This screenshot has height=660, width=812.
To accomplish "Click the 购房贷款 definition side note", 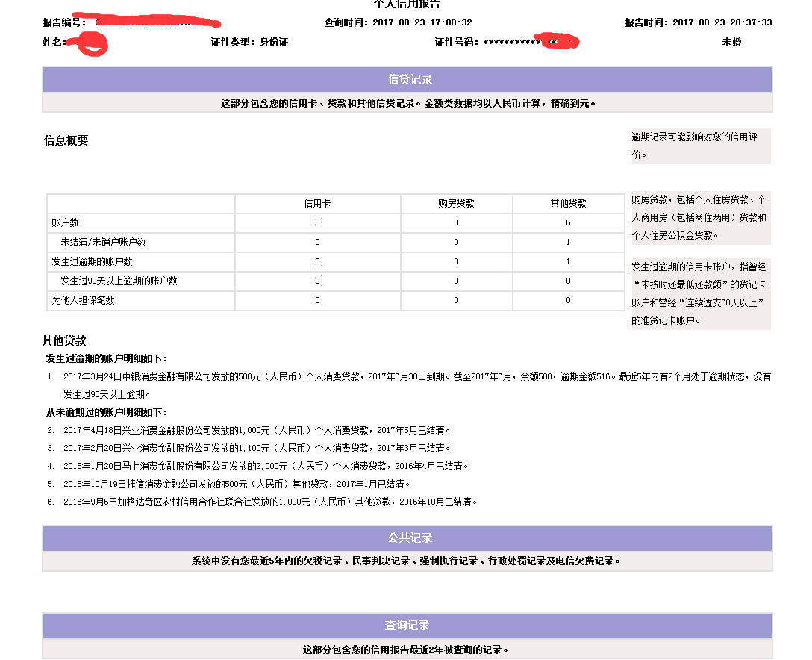I will click(702, 217).
